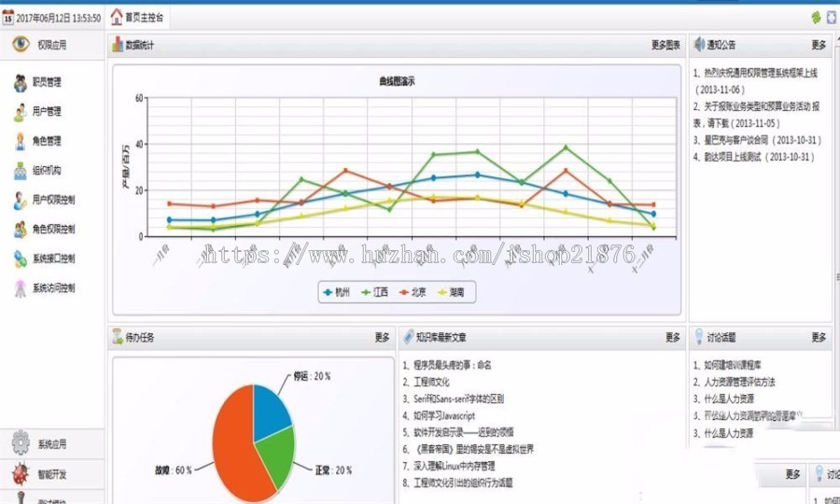
Task: Click the icon beside 知识库最新文章
Action: [x=408, y=337]
